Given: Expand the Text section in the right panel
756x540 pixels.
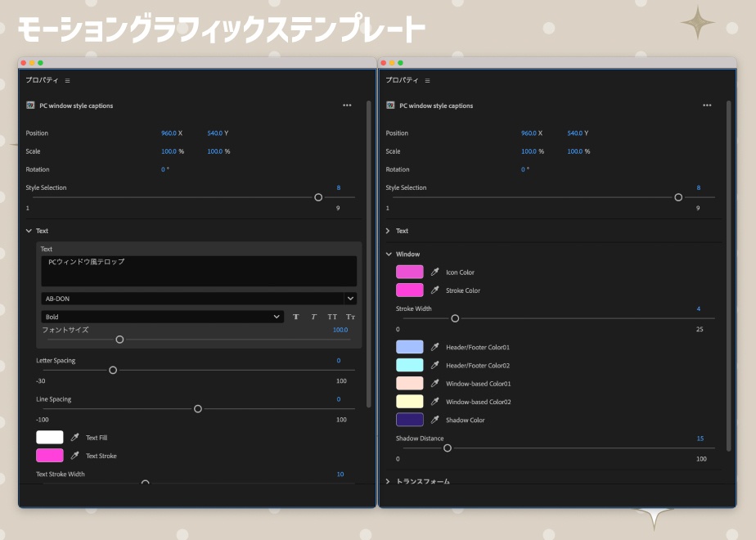Looking at the screenshot, I should coord(388,231).
